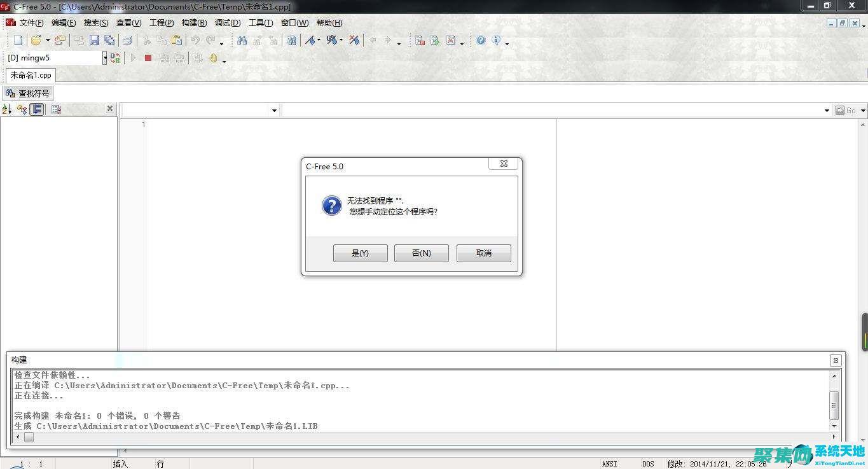Open the Go dropdown at right of editor
Image resolution: width=868 pixels, height=469 pixels.
pos(862,111)
